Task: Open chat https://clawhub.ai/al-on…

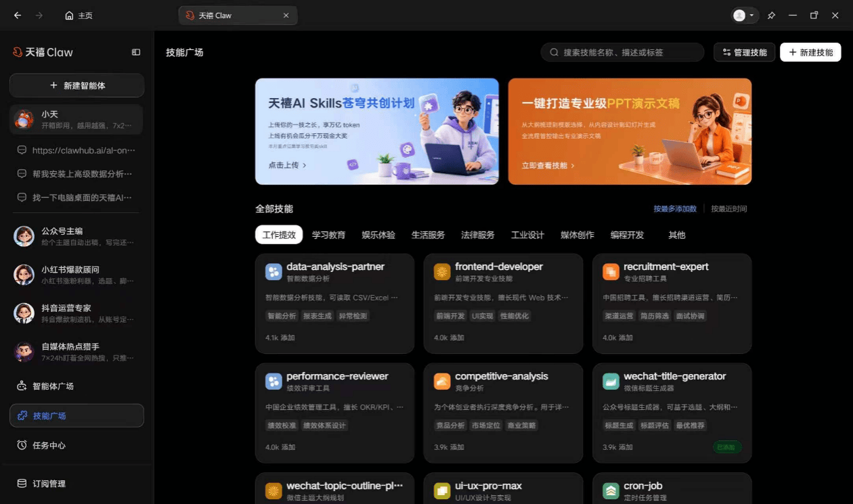Action: [77, 150]
